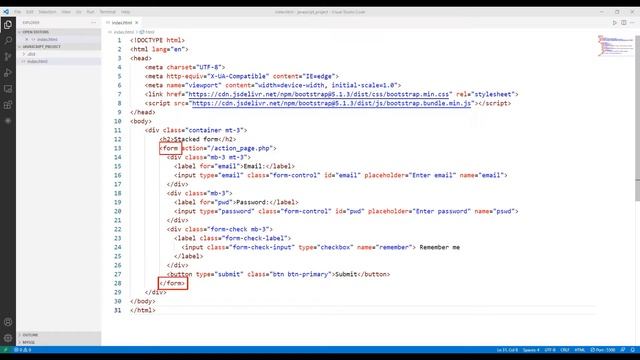This screenshot has width=640, height=360.
Task: Click HTML language mode in status bar
Action: coord(580,350)
